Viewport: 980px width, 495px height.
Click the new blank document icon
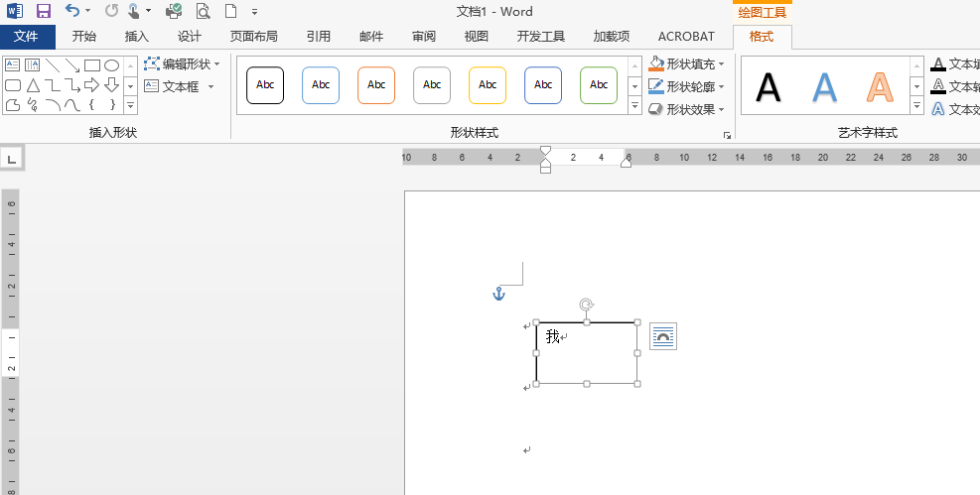[x=230, y=11]
